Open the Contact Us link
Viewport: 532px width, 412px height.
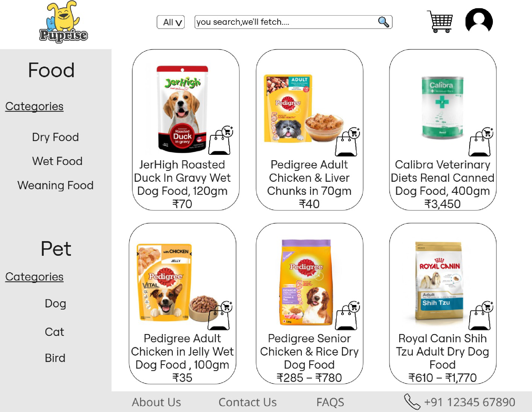(247, 402)
